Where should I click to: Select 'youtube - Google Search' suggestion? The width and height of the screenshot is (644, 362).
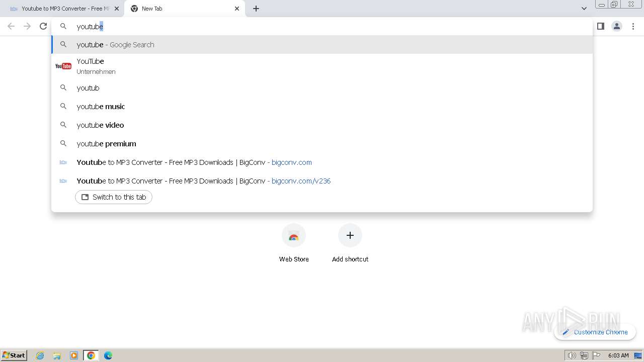pos(322,45)
